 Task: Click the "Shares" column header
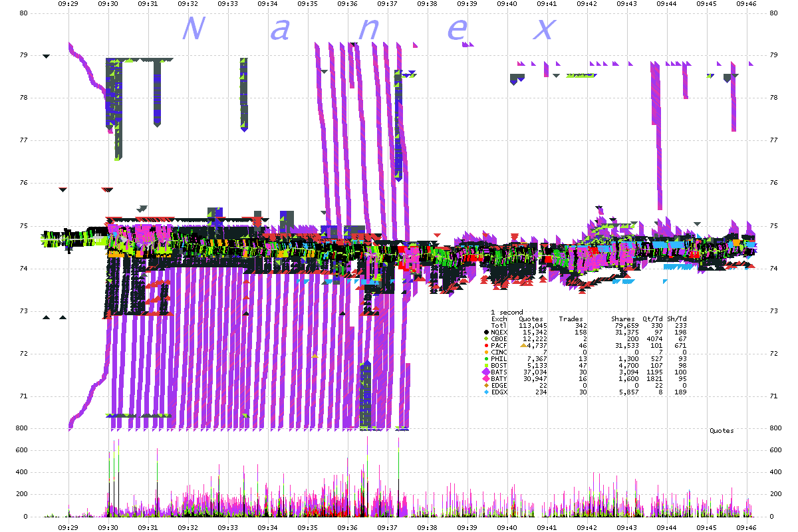point(624,319)
